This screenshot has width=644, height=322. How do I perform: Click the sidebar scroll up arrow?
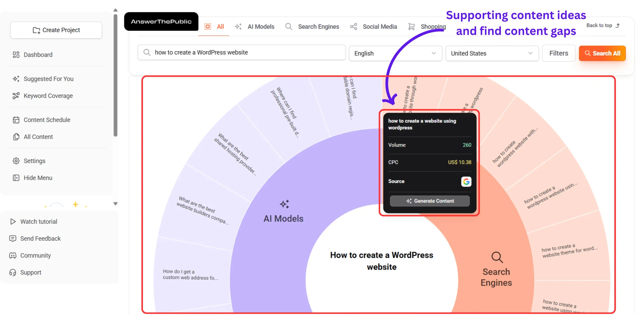[115, 10]
